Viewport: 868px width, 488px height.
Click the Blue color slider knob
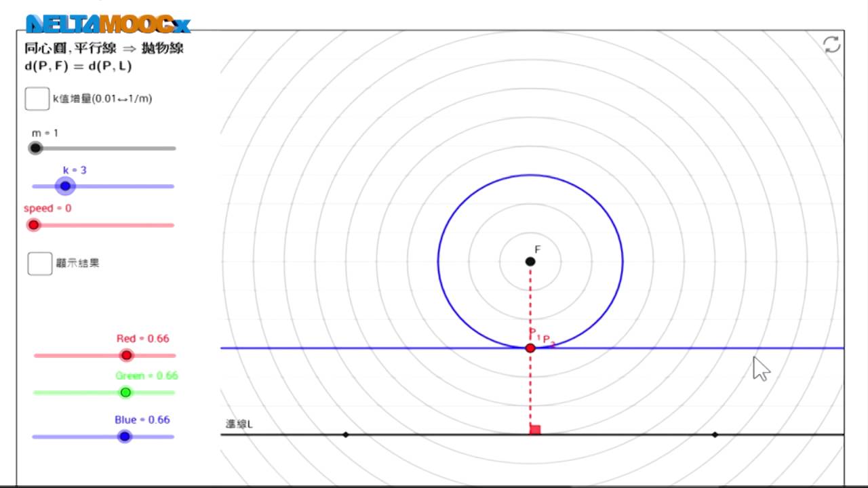(124, 436)
